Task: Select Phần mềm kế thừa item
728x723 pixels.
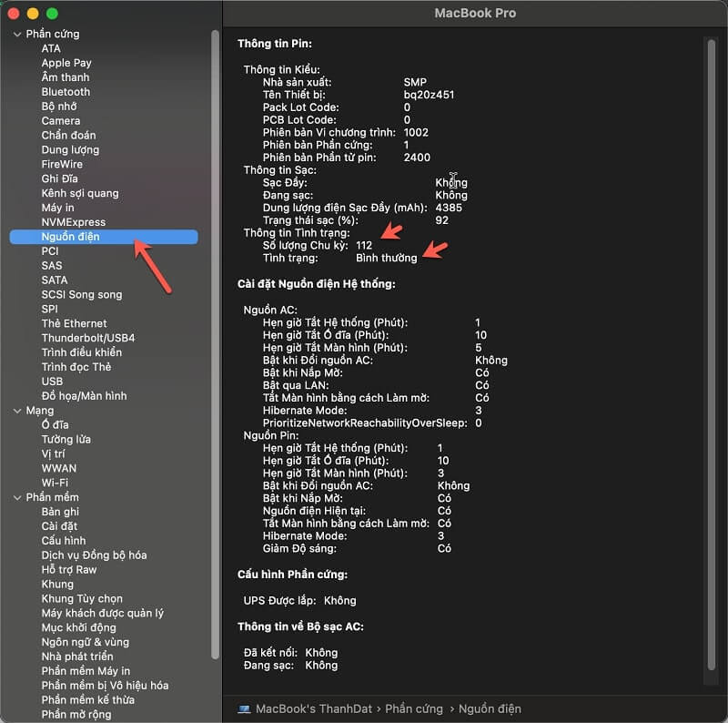Action: [87, 699]
